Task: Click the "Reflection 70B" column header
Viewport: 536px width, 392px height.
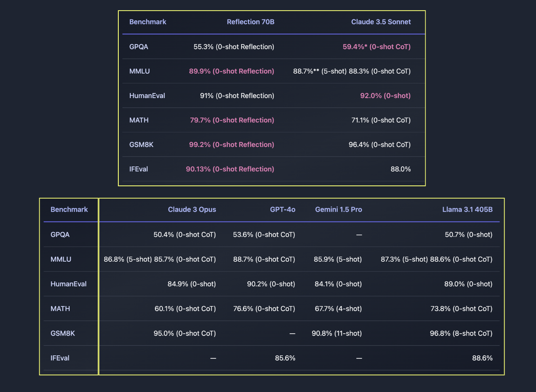Action: click(x=250, y=22)
